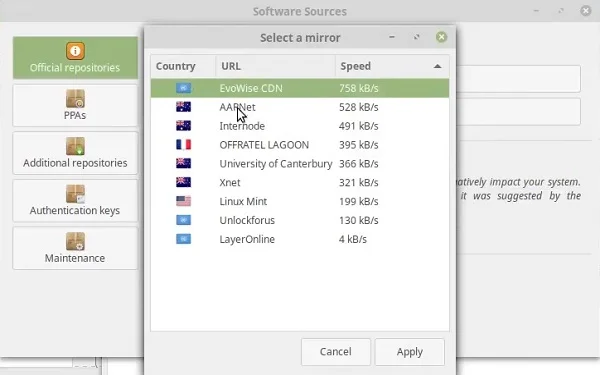The height and width of the screenshot is (375, 600).
Task: Select the EvoWise CDN mirror
Action: pos(300,88)
